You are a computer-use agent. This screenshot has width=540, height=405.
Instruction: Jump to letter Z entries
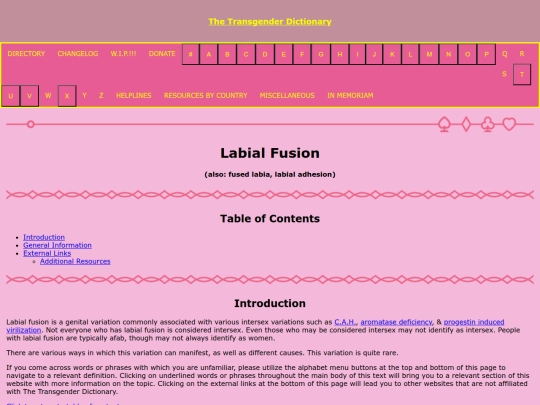coord(101,95)
